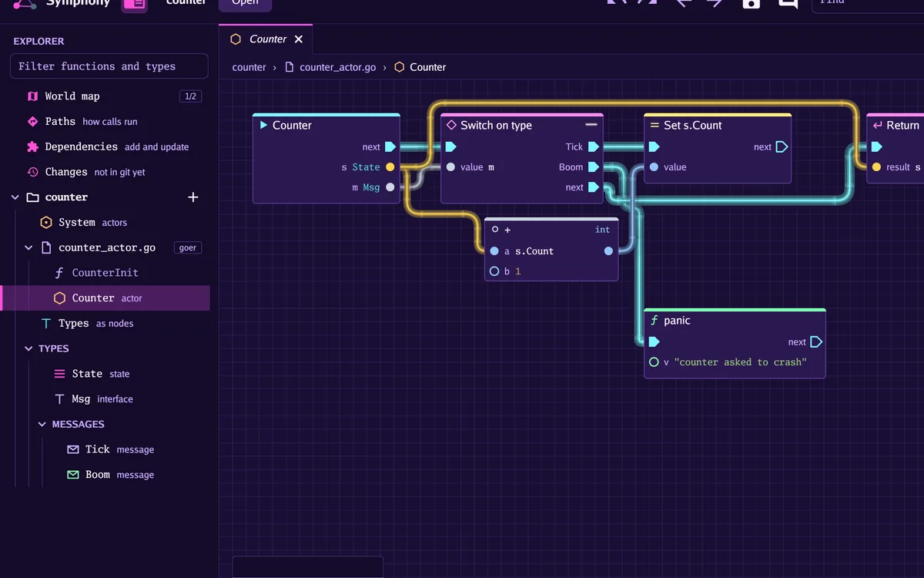Click the 1/2 badge beside World map
Viewport: 924px width, 578px height.
click(191, 96)
